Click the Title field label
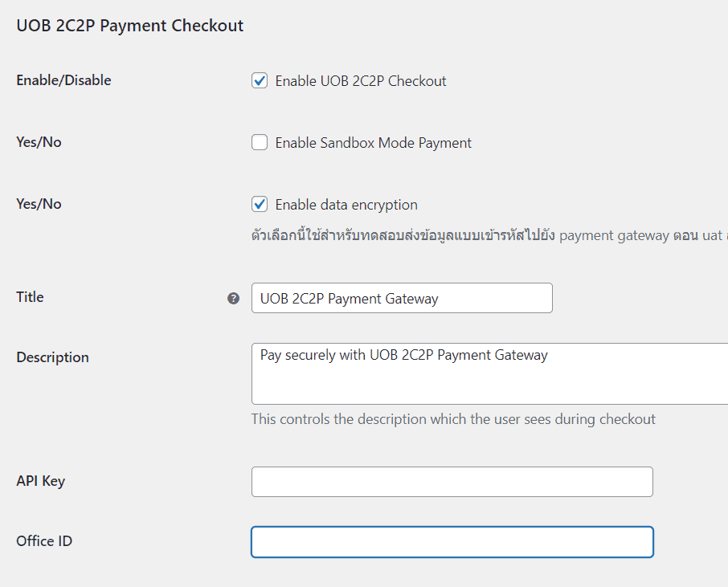 30,297
